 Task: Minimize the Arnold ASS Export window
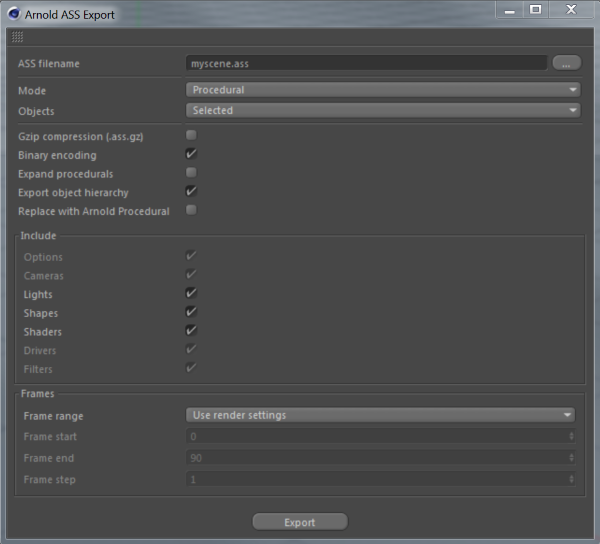[509, 10]
